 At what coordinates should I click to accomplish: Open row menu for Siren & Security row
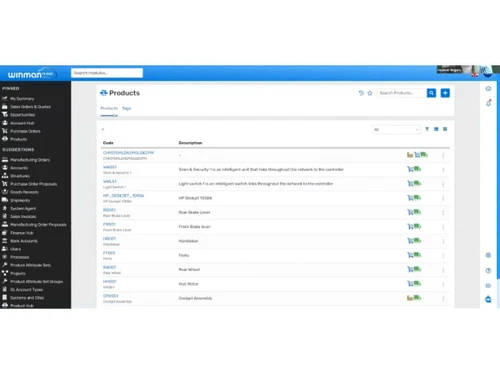443,170
